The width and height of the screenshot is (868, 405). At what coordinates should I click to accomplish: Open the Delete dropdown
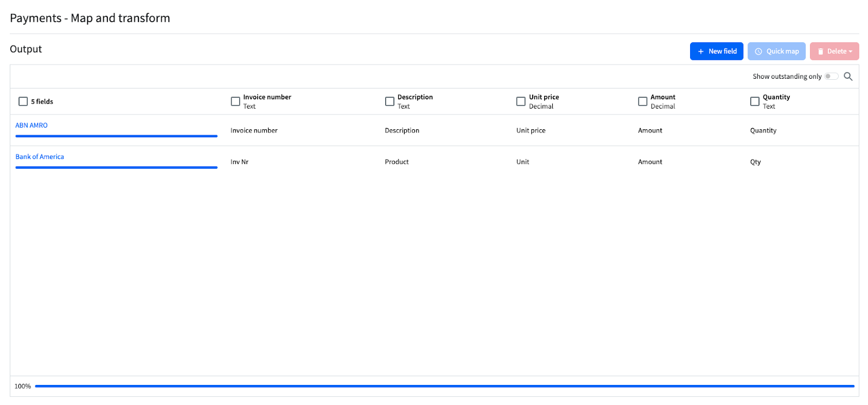pos(834,51)
